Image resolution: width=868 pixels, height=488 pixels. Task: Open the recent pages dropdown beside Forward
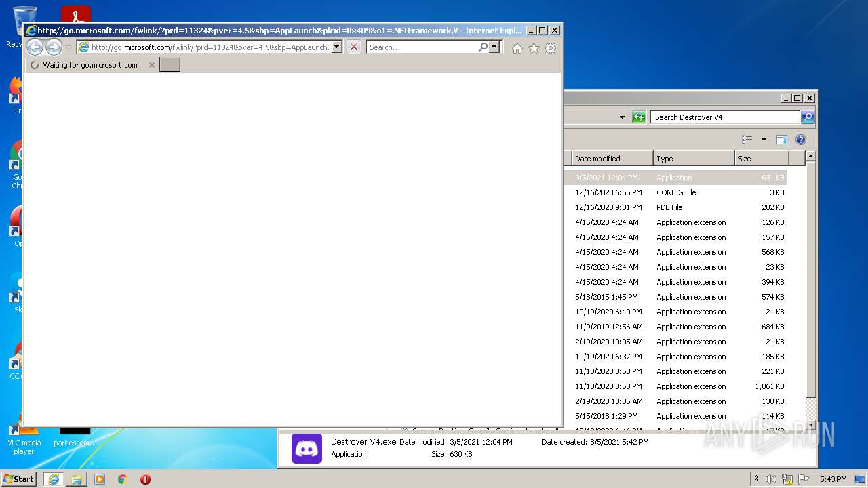(x=68, y=47)
